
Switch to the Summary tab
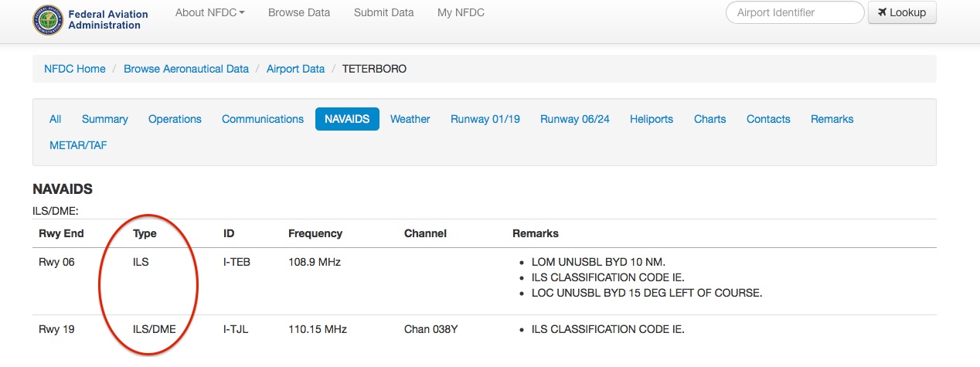click(x=105, y=119)
